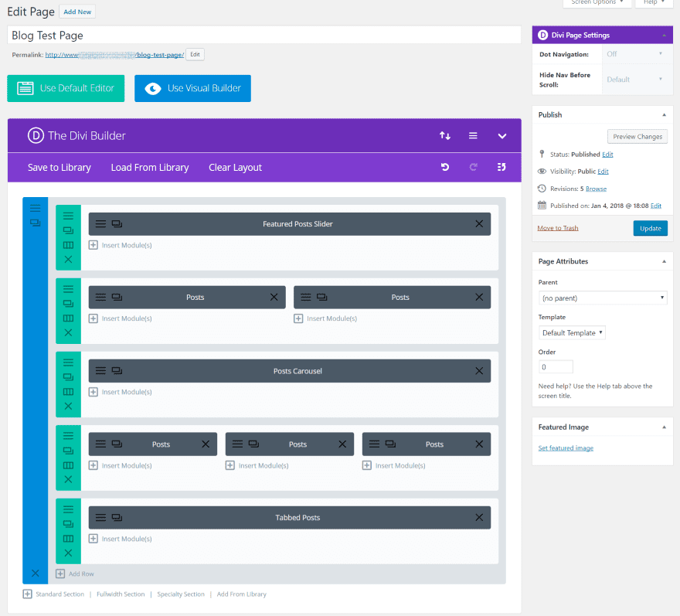This screenshot has height=616, width=680.
Task: Focus the Order number field
Action: (556, 367)
